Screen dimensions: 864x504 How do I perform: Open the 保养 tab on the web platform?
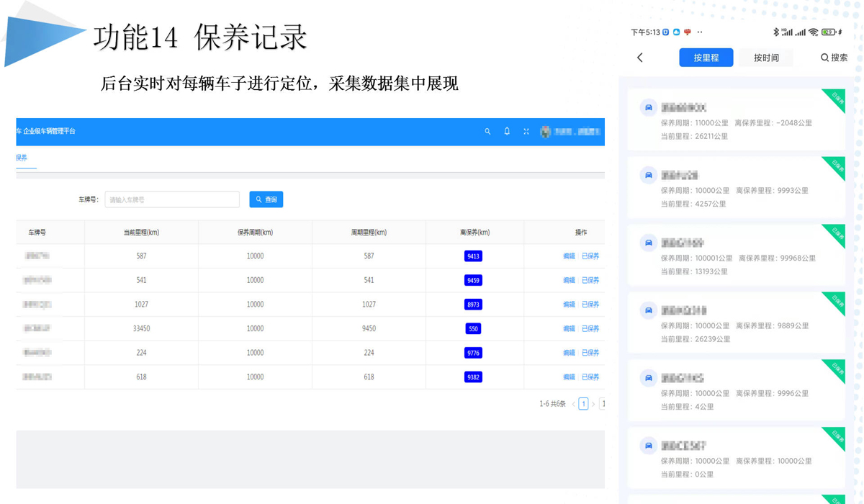click(x=22, y=158)
